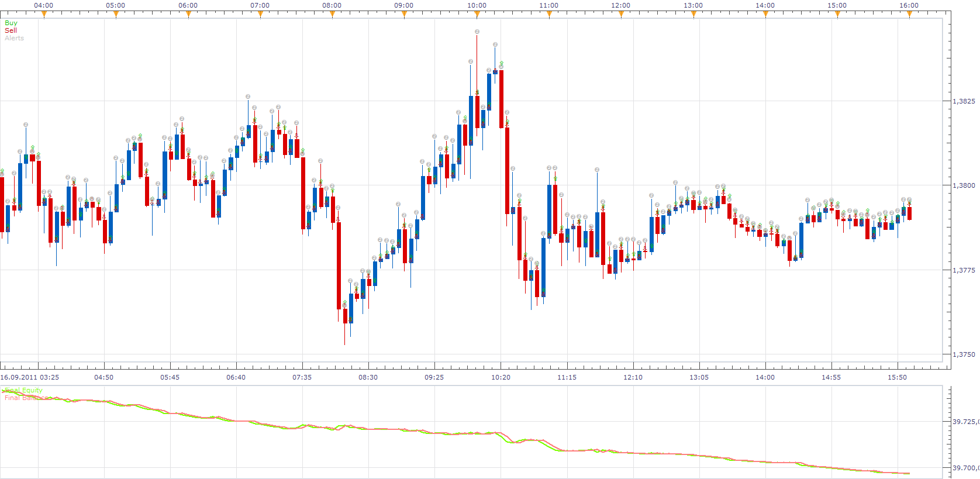Image resolution: width=980 pixels, height=479 pixels.
Task: Click the 1,3750 price axis label
Action: click(x=964, y=354)
